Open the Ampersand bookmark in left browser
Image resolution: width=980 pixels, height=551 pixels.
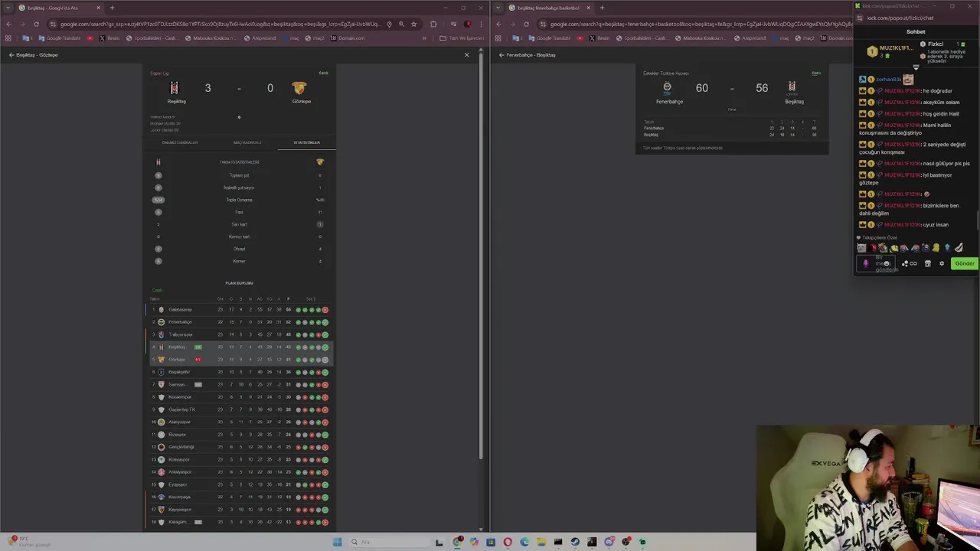260,38
